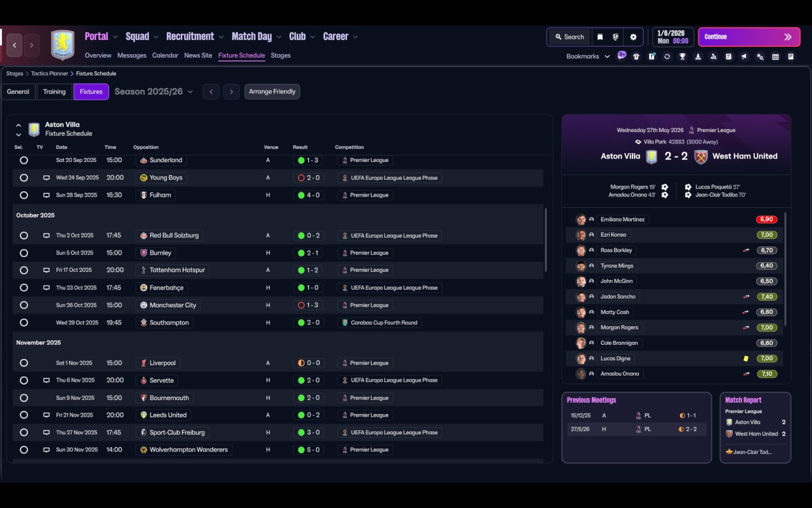Switch to the Training tab
This screenshot has height=508, width=812.
pos(55,92)
